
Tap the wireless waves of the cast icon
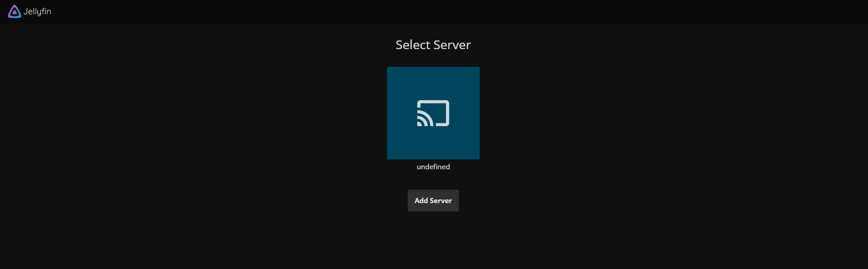pyautogui.click(x=422, y=121)
